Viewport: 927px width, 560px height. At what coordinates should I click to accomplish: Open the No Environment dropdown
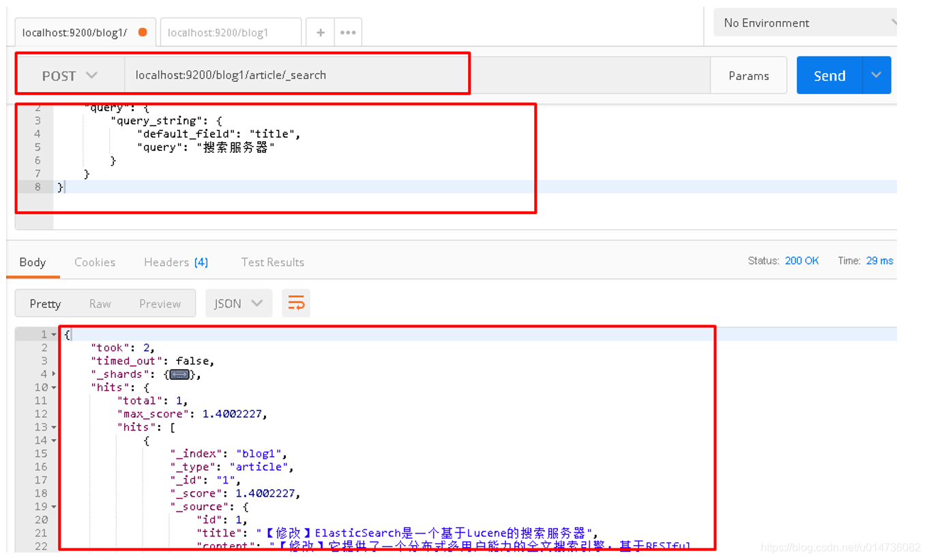coord(806,23)
